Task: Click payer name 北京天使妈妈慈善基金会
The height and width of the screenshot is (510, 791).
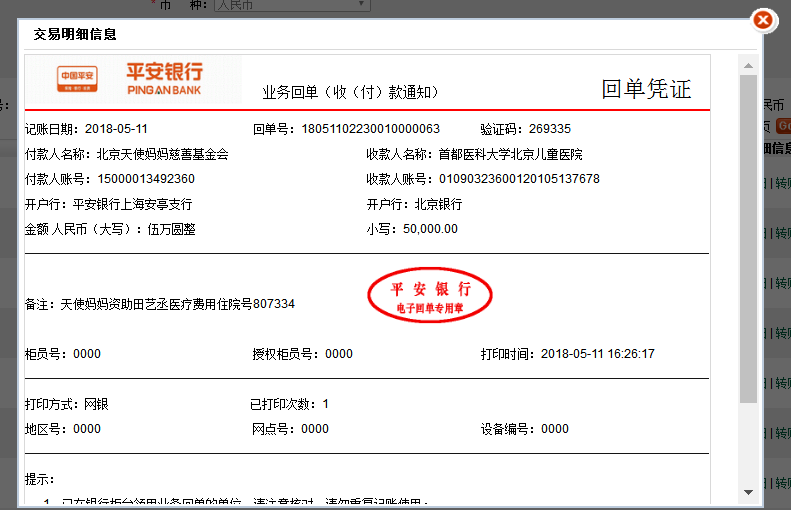Action: 162,154
